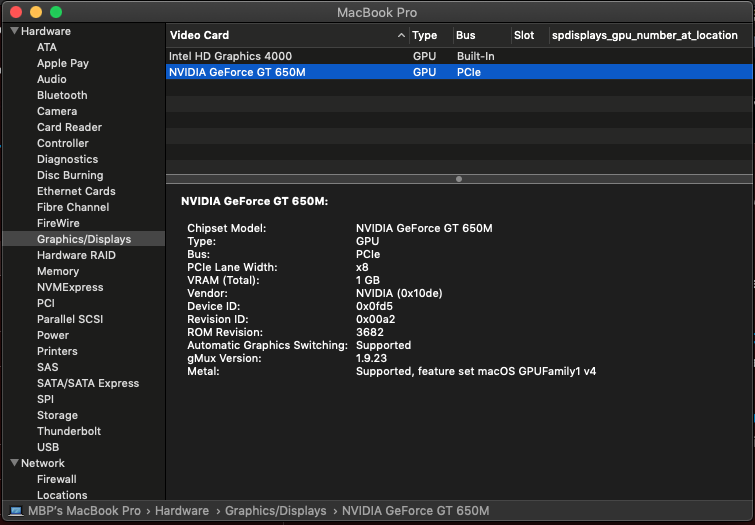Click gMux Version value 1.9.23
Viewport: 755px width, 525px height.
click(x=371, y=358)
